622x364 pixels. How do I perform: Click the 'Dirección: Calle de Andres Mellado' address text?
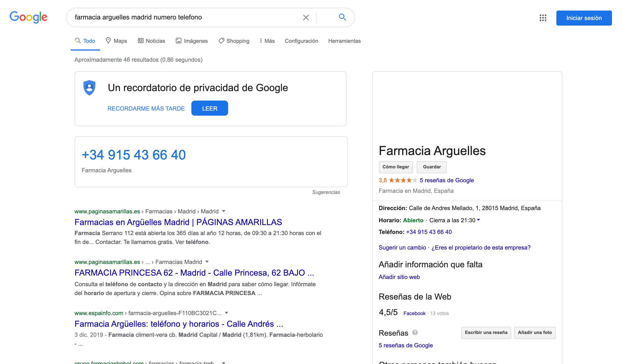(460, 208)
